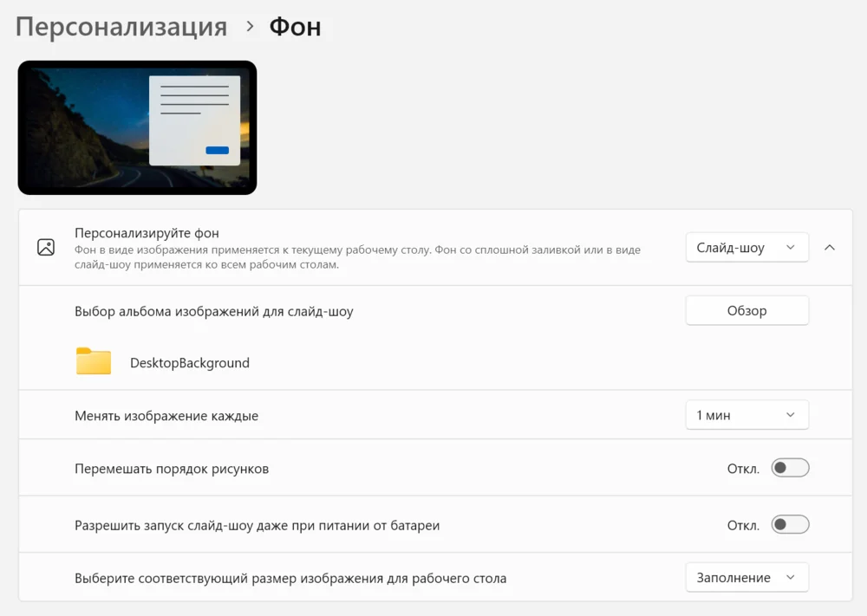Go back to Персонализация breadcrumb
Image resolution: width=867 pixels, height=616 pixels.
[x=121, y=27]
